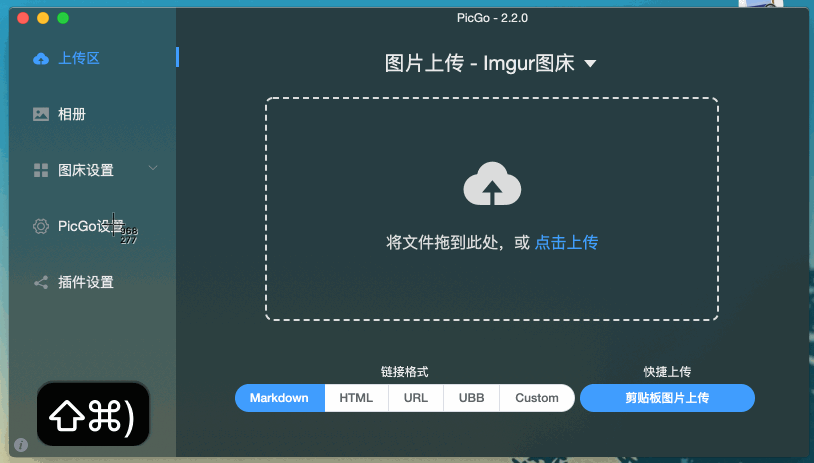Set link format to UBB
This screenshot has width=814, height=463.
click(x=471, y=398)
